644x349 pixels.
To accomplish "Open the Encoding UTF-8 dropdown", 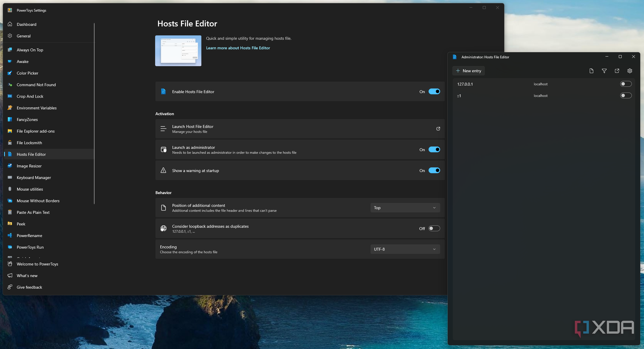I will point(405,249).
